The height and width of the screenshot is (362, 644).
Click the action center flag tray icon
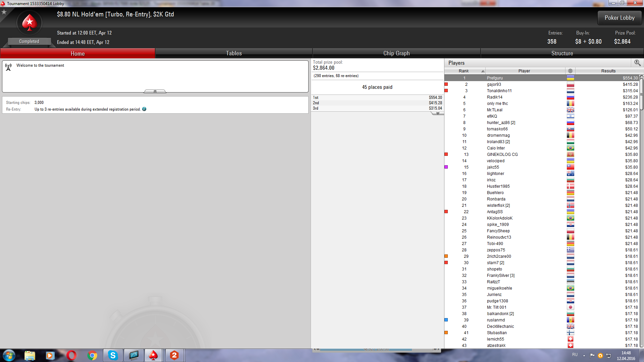point(592,356)
